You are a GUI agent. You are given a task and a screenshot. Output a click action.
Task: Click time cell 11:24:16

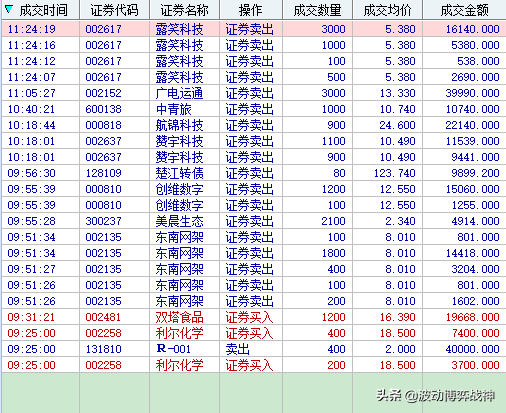tap(31, 45)
